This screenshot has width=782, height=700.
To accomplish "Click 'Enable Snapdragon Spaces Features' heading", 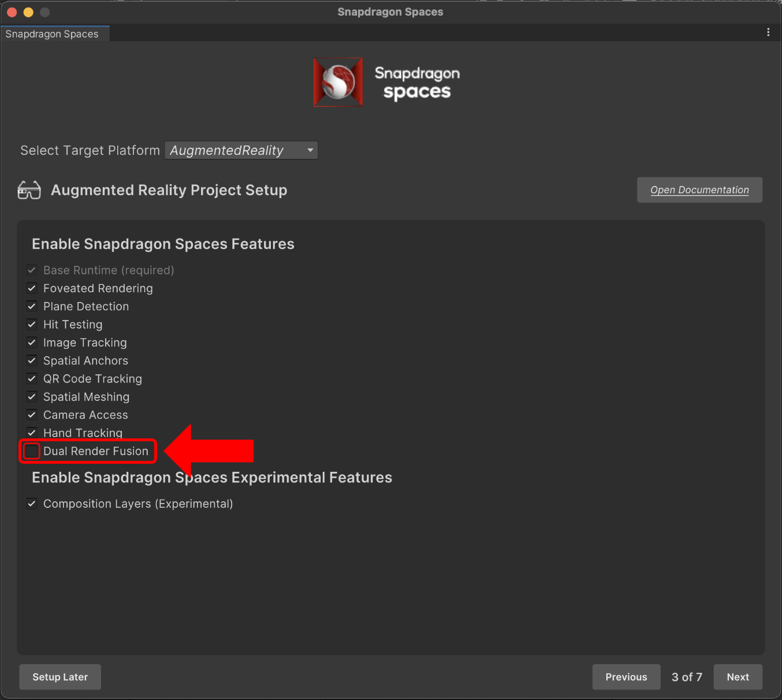I will tap(163, 244).
